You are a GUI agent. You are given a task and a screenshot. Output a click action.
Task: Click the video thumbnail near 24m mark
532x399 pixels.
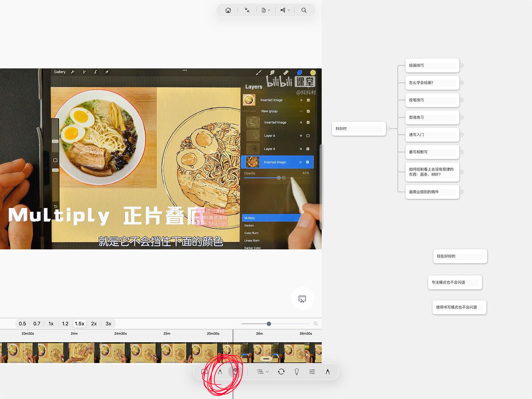click(78, 352)
